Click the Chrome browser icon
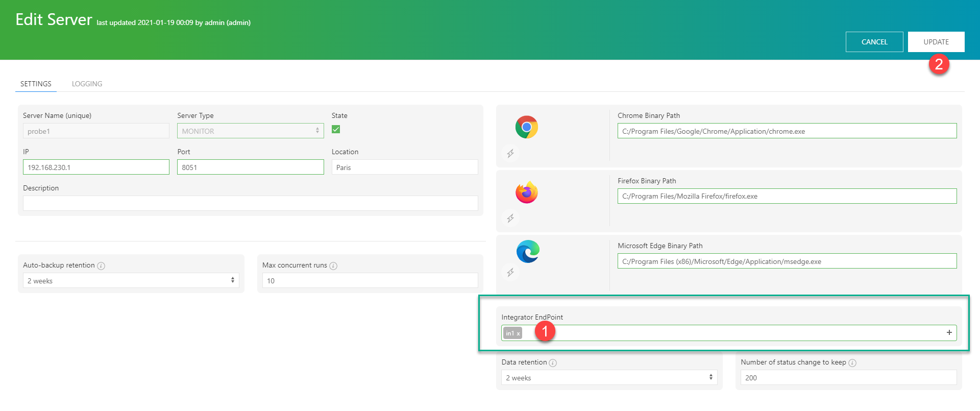Viewport: 980px width, 411px height. 526,127
